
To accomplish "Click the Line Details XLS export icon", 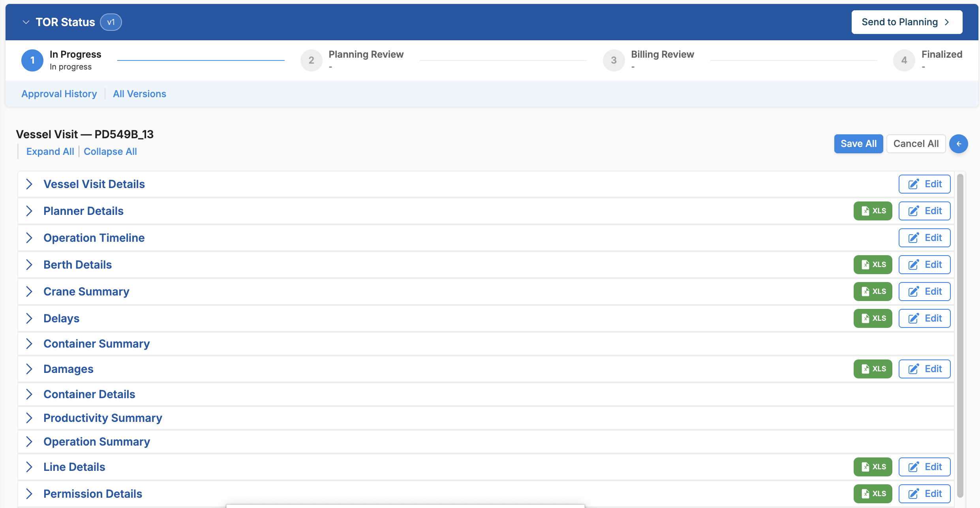I will pyautogui.click(x=873, y=467).
